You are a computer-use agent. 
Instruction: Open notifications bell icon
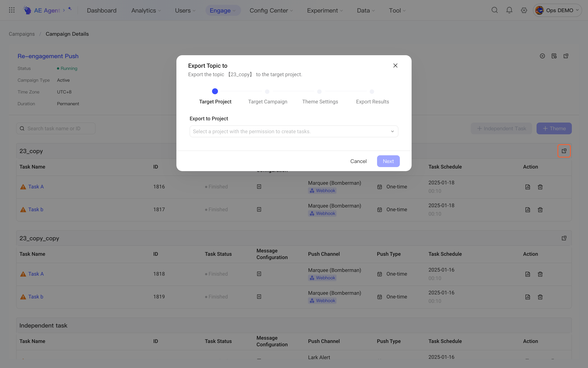point(509,10)
